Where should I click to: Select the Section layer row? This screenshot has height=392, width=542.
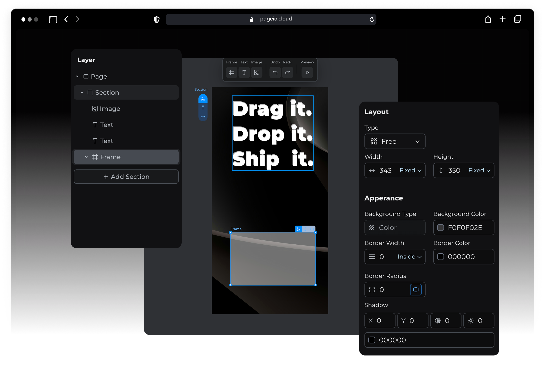coord(126,92)
